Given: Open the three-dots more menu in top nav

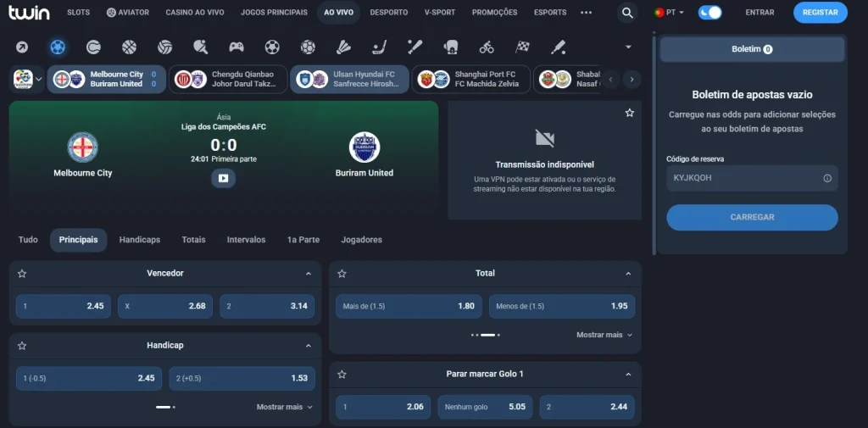Looking at the screenshot, I should coord(587,12).
